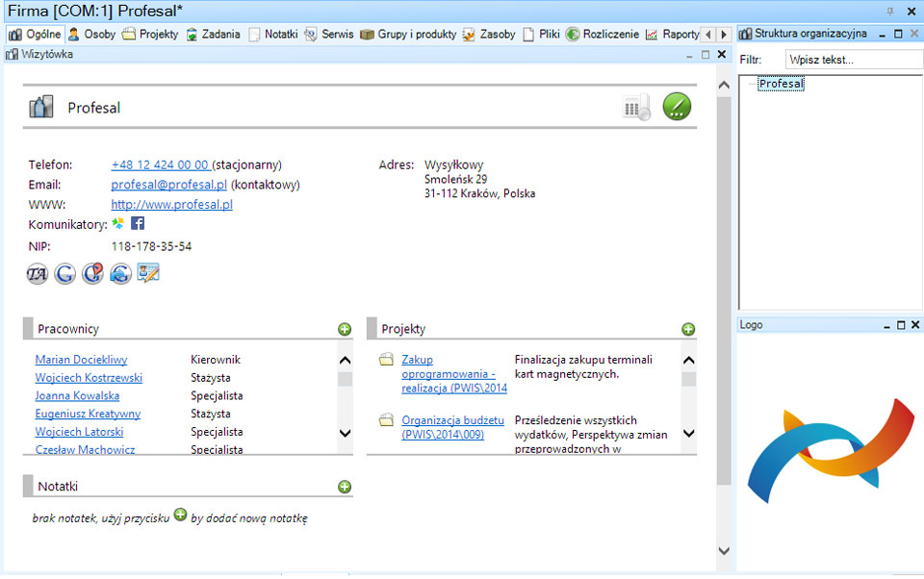Open the Raporty tab
This screenshot has width=924, height=579.
coord(673,35)
